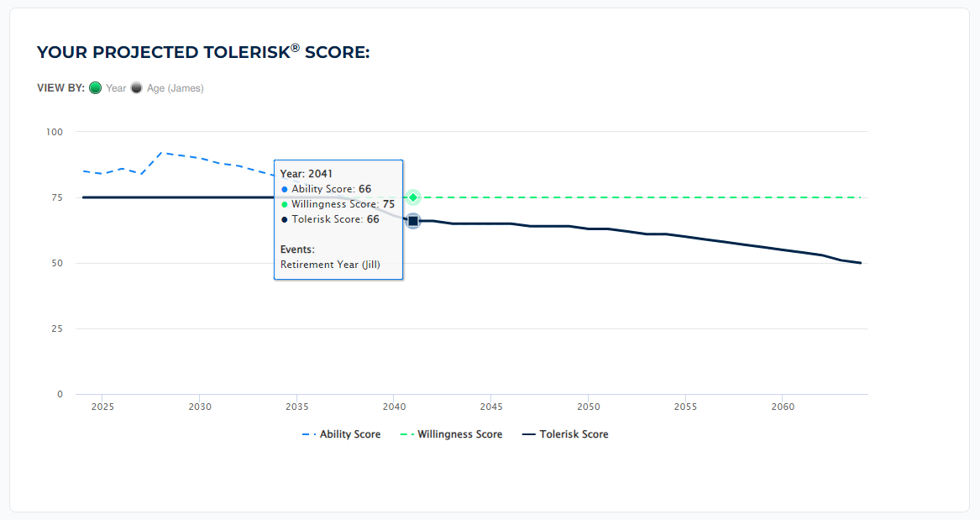This screenshot has height=520, width=980.
Task: Click navy Tolerisk Score bullet in tooltip
Action: point(285,220)
